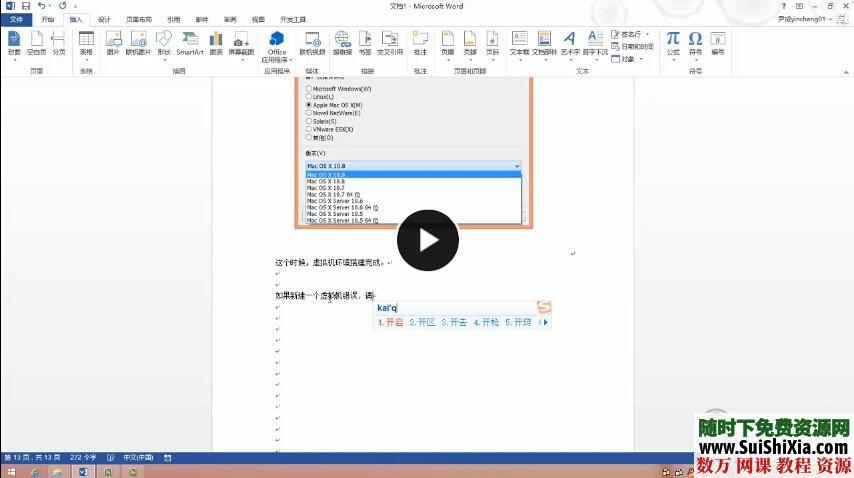Viewport: 854px width, 478px height.
Task: Select the Apple Mac OS X(M) radio option
Action: pyautogui.click(x=308, y=105)
